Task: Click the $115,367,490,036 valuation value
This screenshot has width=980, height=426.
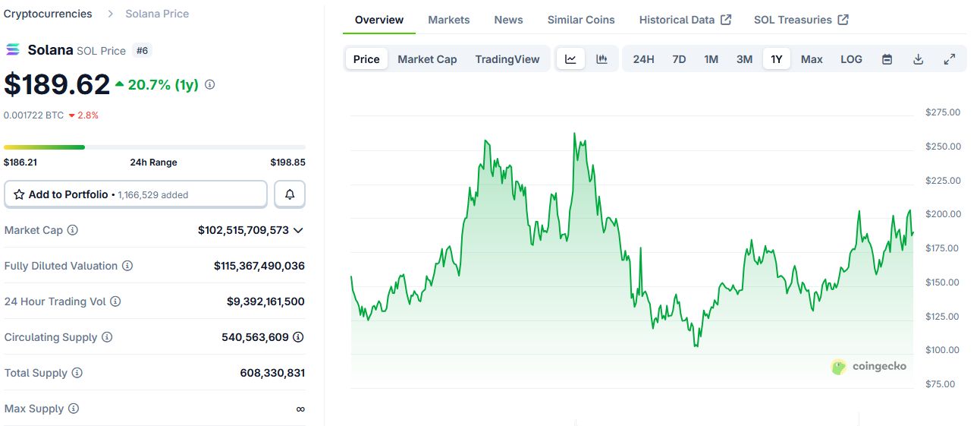Action: coord(259,266)
